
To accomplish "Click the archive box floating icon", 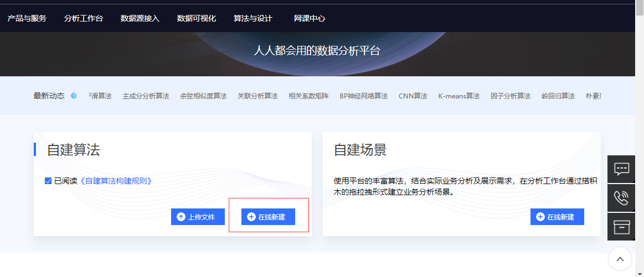I will (621, 227).
